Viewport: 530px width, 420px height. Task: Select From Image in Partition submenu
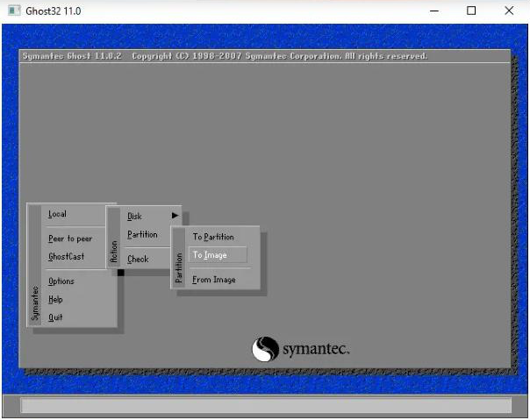point(214,280)
